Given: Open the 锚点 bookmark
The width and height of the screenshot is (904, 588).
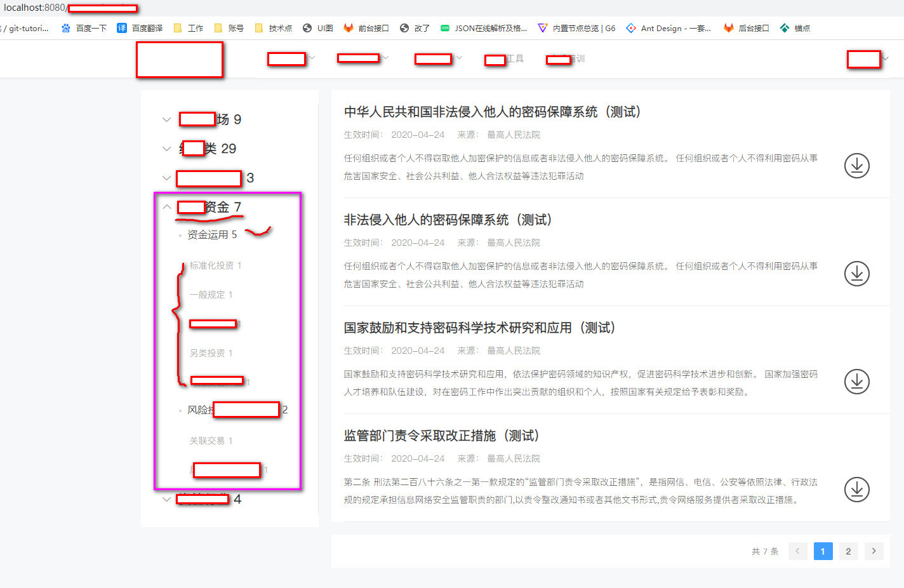Looking at the screenshot, I should click(795, 28).
